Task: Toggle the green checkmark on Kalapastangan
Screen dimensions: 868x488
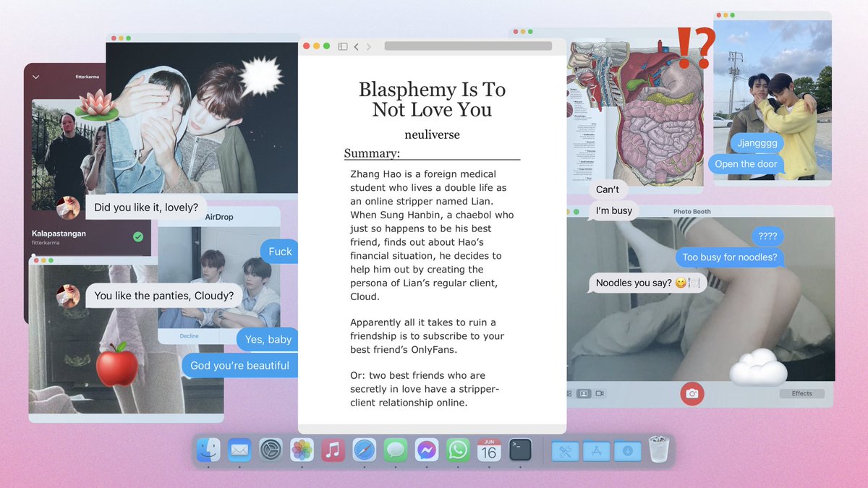Action: [137, 237]
